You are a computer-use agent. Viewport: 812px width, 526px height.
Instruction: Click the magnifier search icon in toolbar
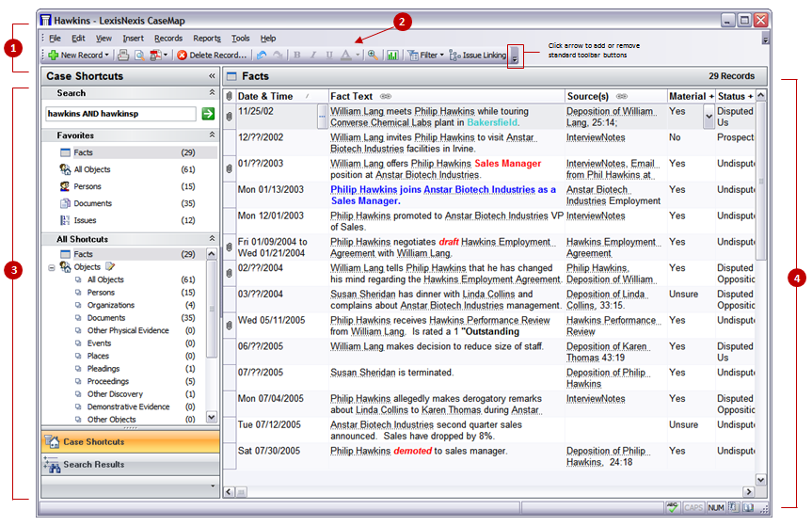coord(373,56)
